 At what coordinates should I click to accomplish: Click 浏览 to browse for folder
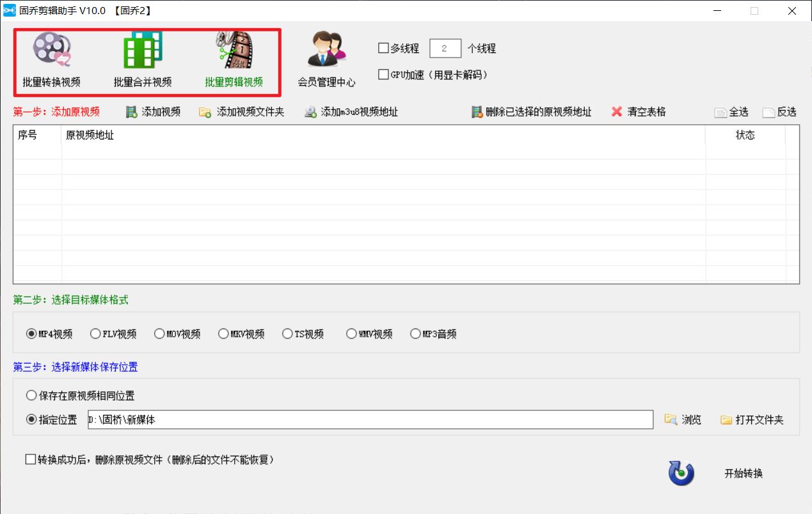tap(683, 420)
